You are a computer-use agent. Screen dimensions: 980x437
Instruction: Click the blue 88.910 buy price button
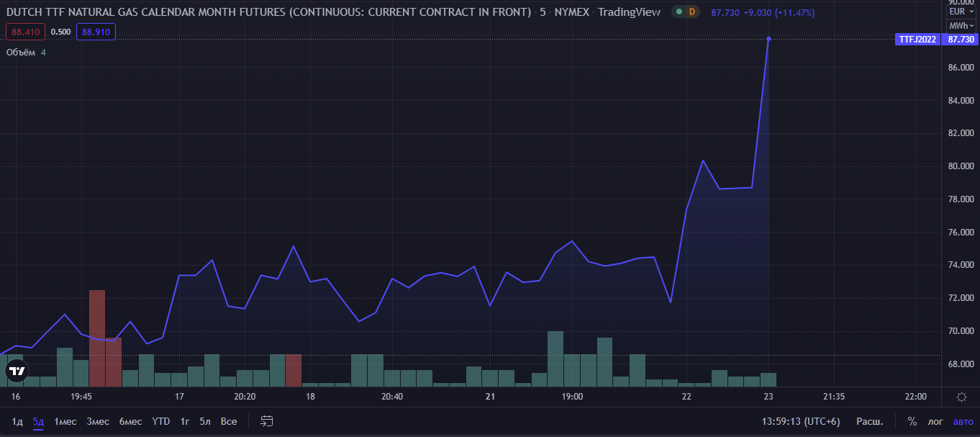(x=96, y=32)
